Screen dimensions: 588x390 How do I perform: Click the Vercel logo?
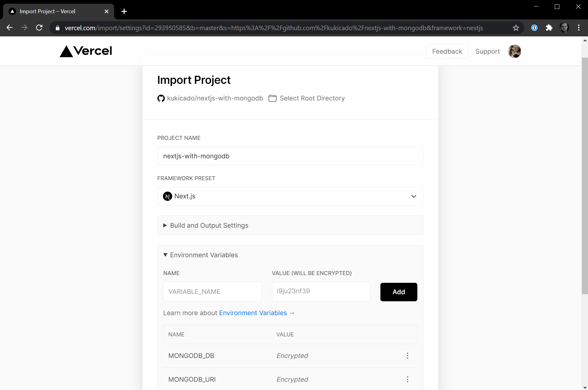tap(86, 51)
